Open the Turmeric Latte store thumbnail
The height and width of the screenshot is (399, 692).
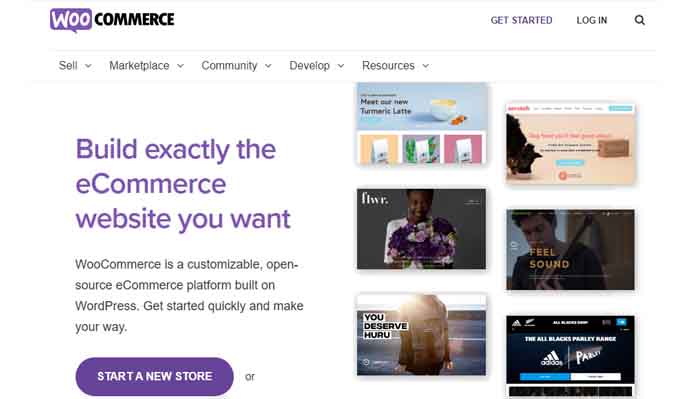point(421,124)
